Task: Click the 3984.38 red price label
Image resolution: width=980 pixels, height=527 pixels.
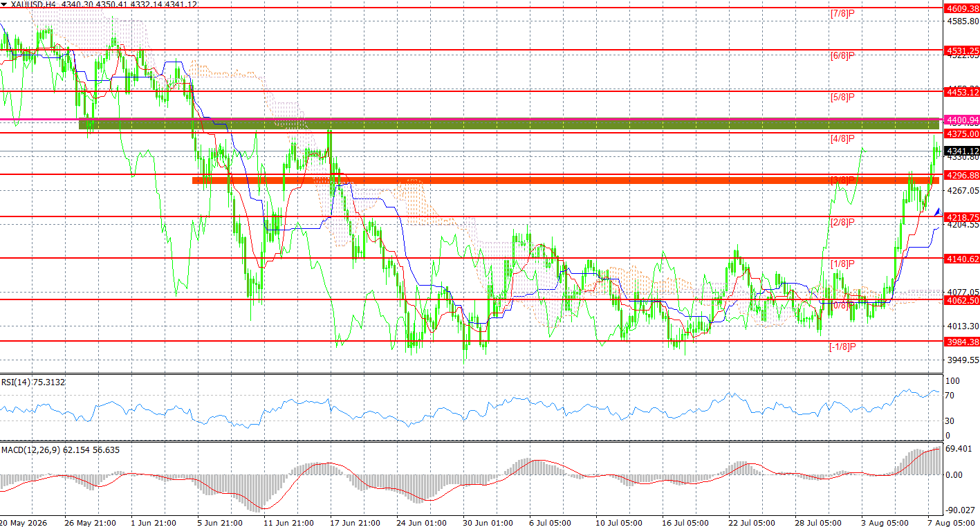Action: coord(963,342)
